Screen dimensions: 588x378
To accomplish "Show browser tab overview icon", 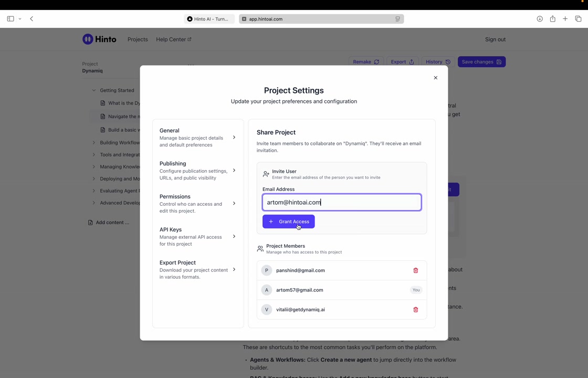I will coord(578,19).
